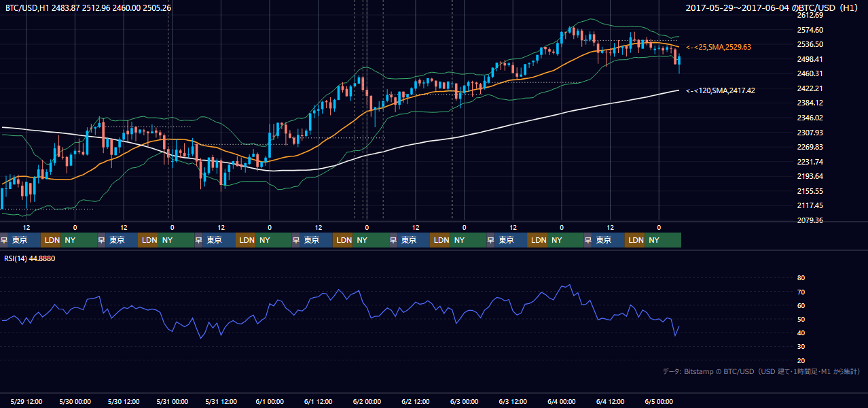This screenshot has width=868, height=408.
Task: Select the 2017-05-29~2017-06-04 chart title
Action: point(772,7)
